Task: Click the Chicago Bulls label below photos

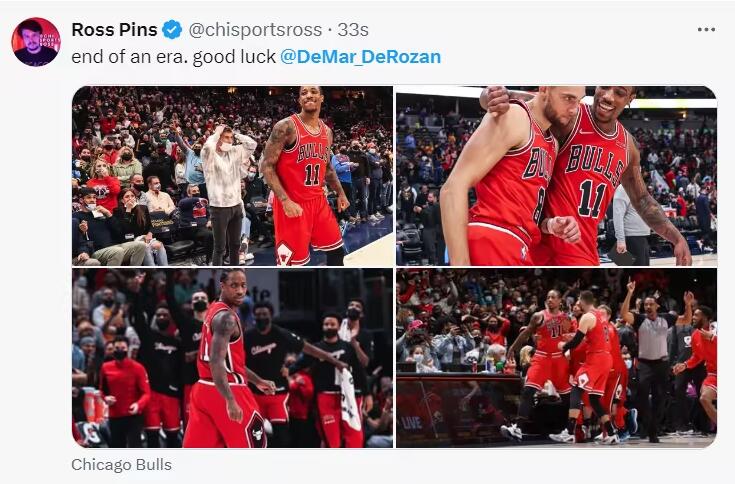Action: coord(121,465)
